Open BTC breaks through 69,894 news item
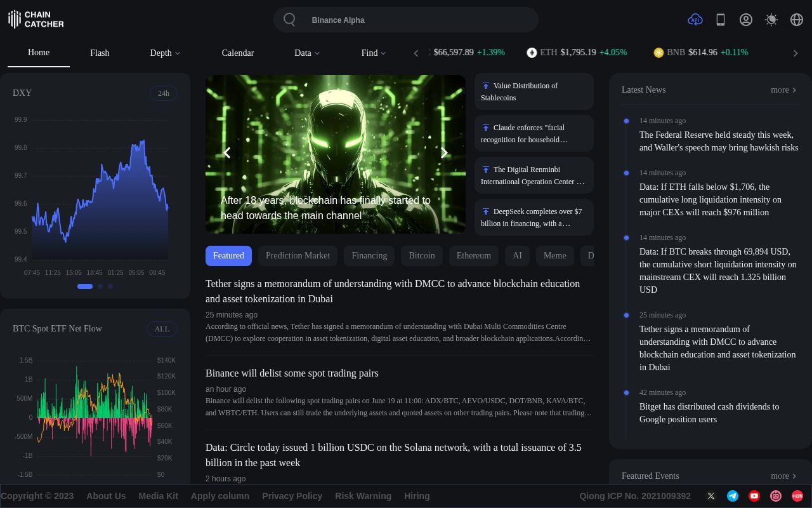This screenshot has height=508, width=812. tap(717, 271)
